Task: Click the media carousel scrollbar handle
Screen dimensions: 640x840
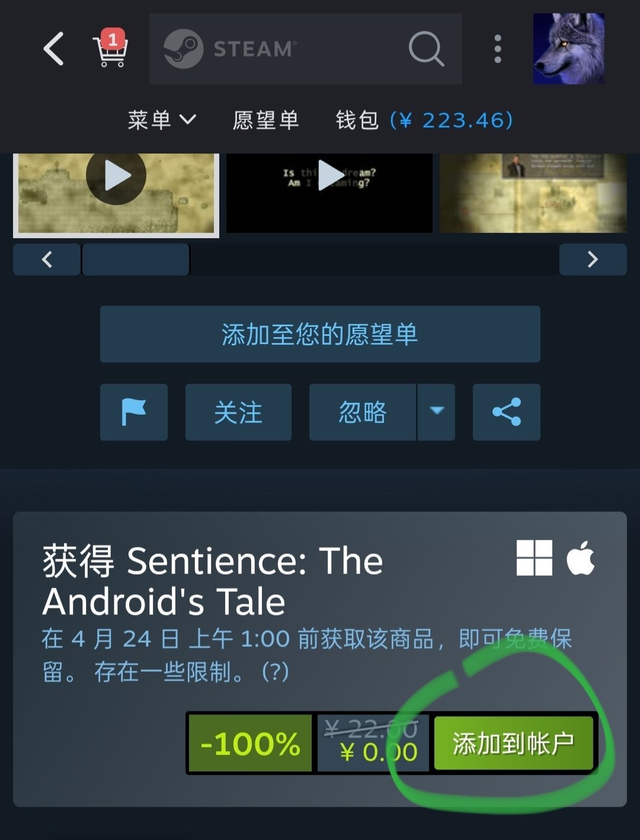Action: tap(136, 259)
